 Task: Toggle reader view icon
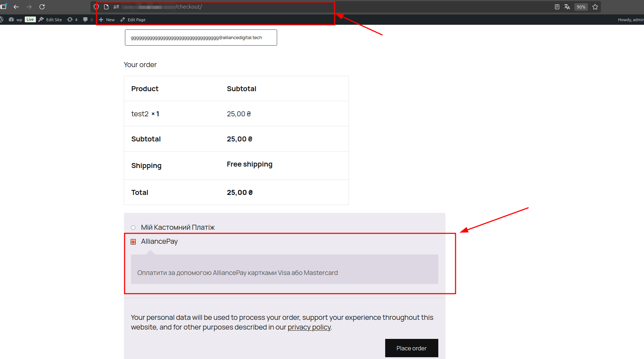point(557,7)
